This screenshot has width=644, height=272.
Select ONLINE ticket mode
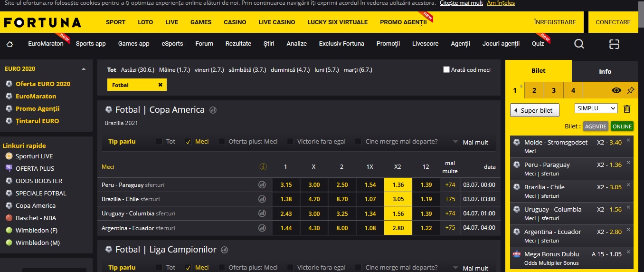(622, 126)
